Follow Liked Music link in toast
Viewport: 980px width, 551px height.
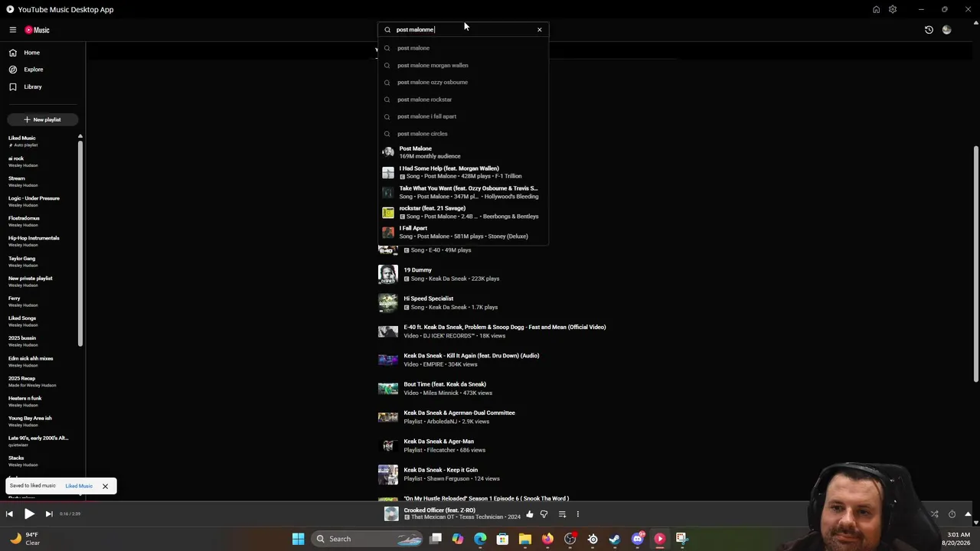[79, 486]
